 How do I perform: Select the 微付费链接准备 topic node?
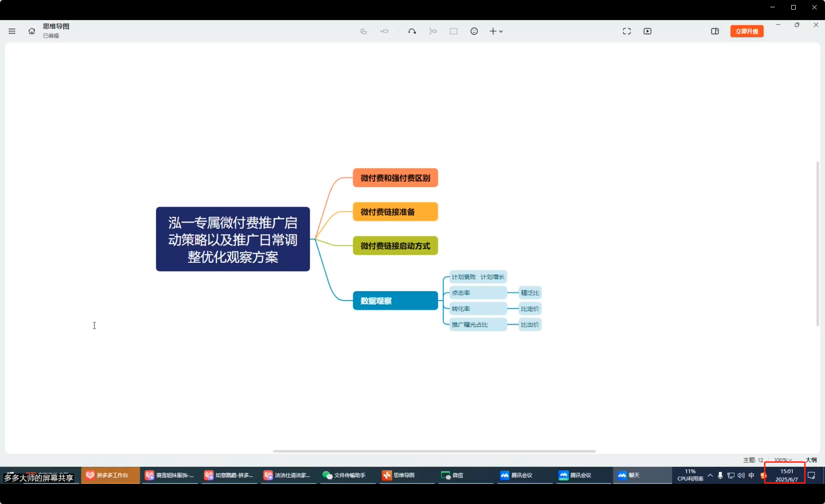tap(395, 212)
